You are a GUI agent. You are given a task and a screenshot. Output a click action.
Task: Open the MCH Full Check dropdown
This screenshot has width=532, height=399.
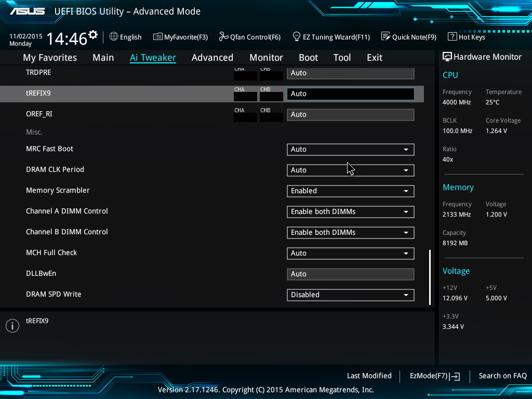click(350, 254)
